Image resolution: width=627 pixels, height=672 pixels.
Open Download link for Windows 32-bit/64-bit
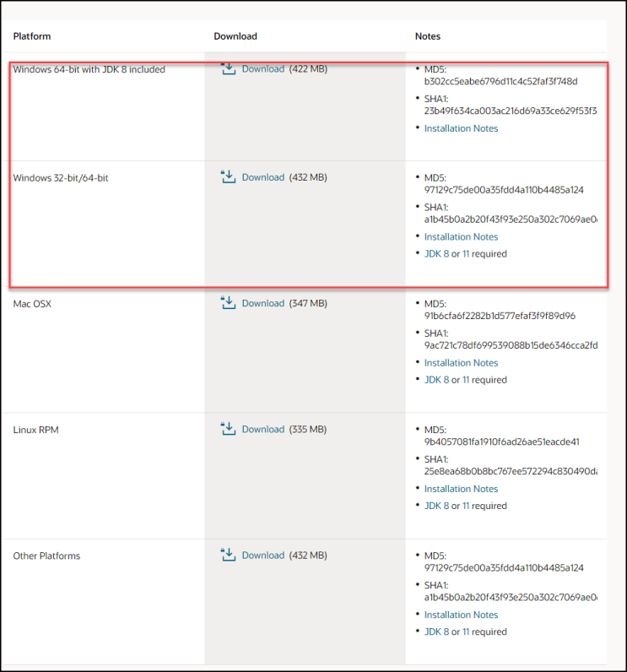pyautogui.click(x=263, y=177)
